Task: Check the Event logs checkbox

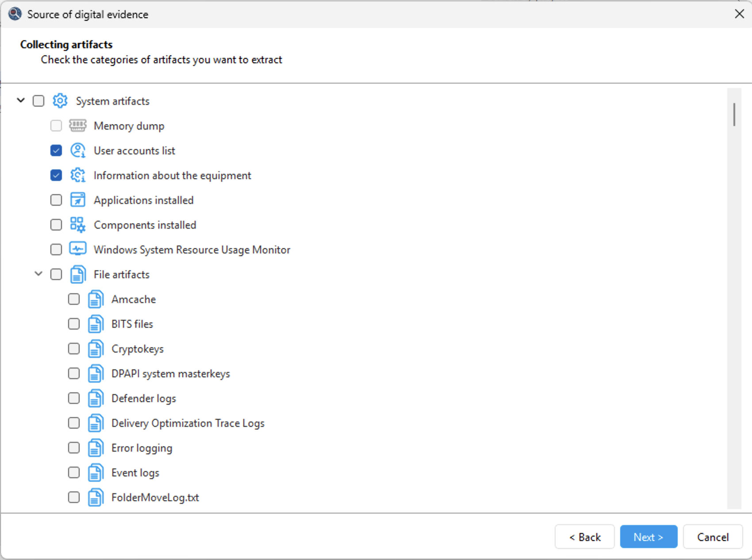Action: 74,472
